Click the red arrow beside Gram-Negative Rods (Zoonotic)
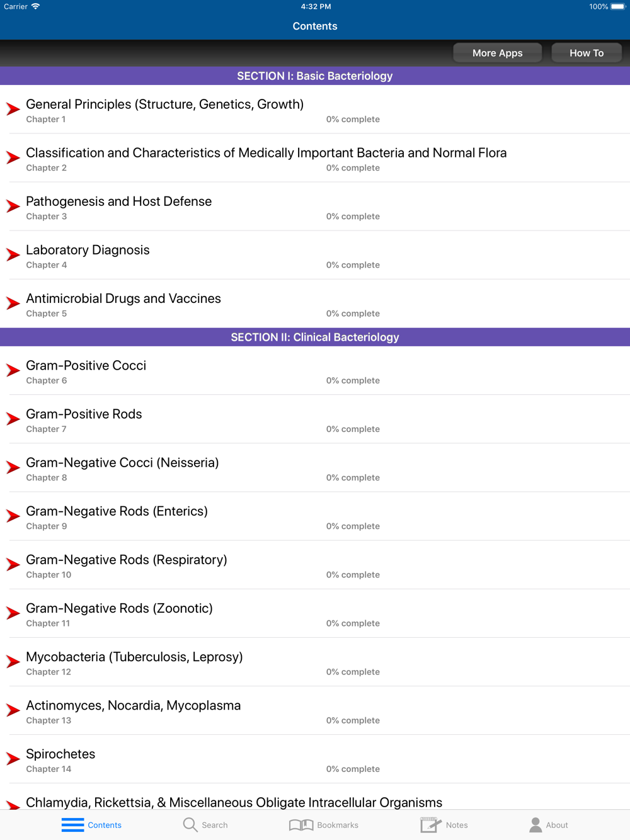 (x=13, y=613)
